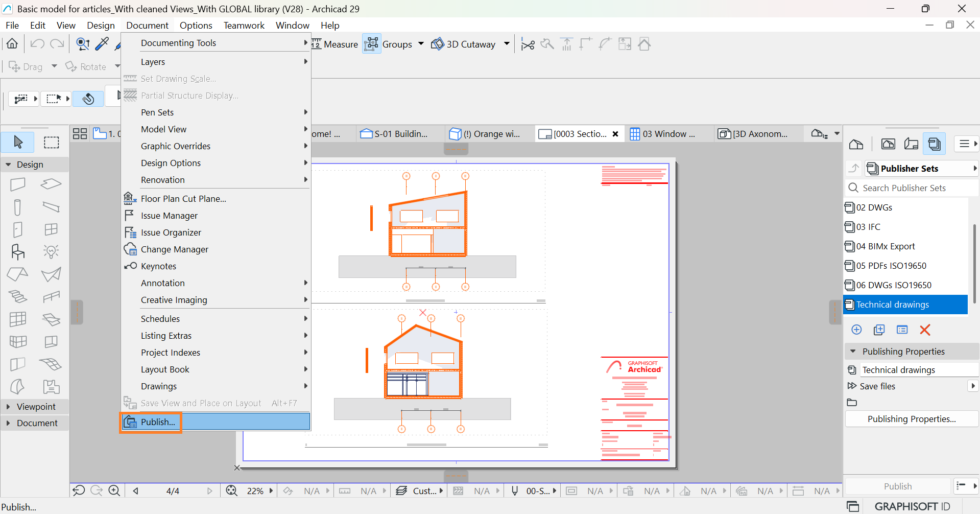The height and width of the screenshot is (514, 980).
Task: Collapse the Publishing Properties section
Action: [x=853, y=352]
